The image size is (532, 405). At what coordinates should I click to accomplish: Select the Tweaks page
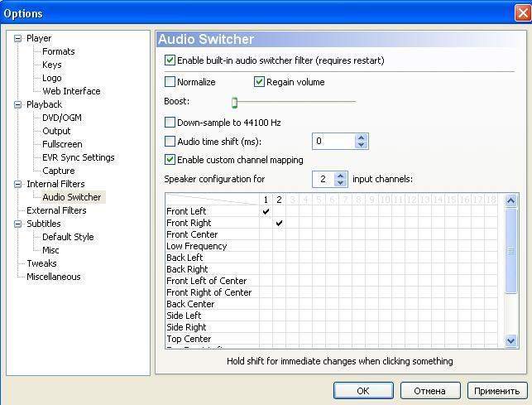coord(41,263)
